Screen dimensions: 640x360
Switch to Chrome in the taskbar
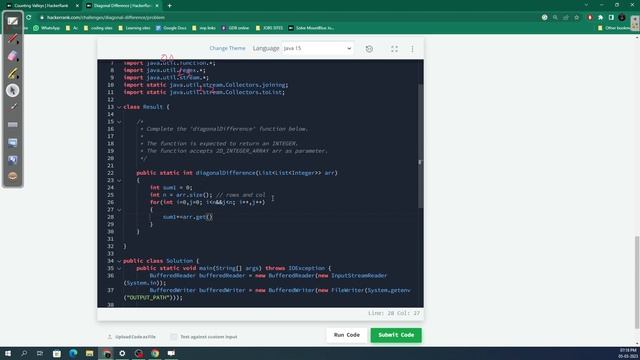[x=155, y=353]
